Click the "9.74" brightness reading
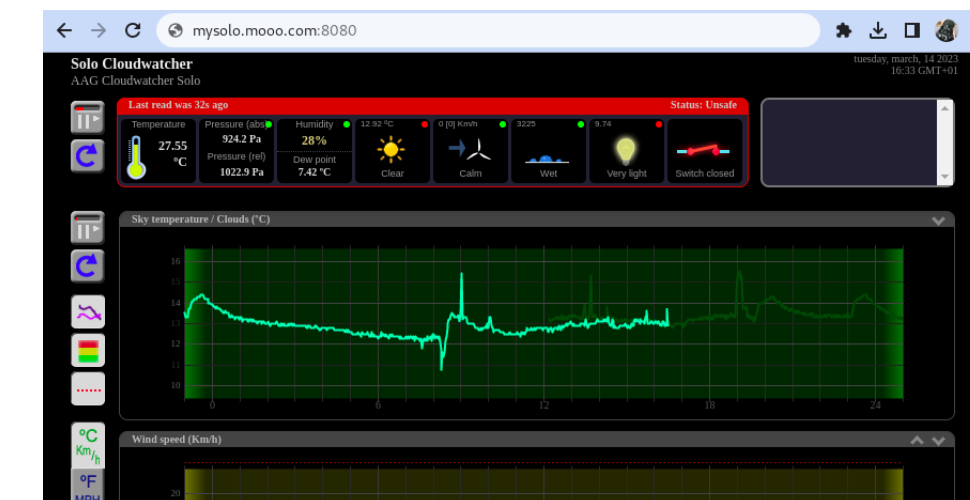The height and width of the screenshot is (500, 970). pos(603,124)
